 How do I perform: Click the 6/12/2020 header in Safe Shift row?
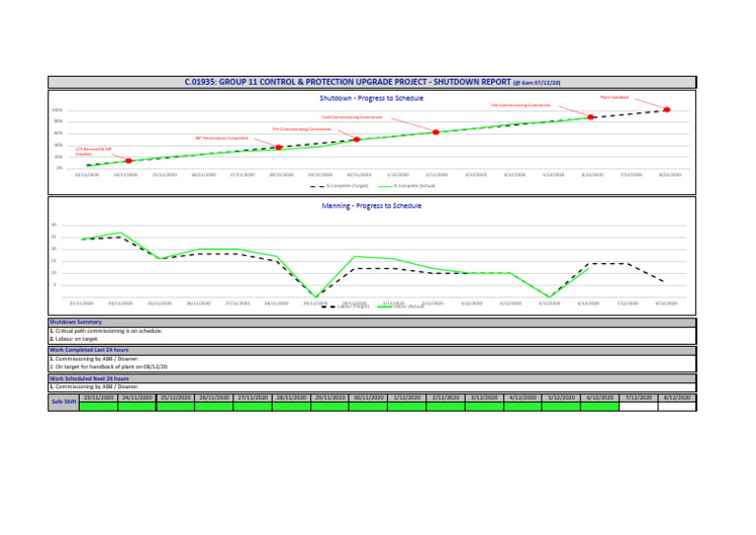pos(599,398)
